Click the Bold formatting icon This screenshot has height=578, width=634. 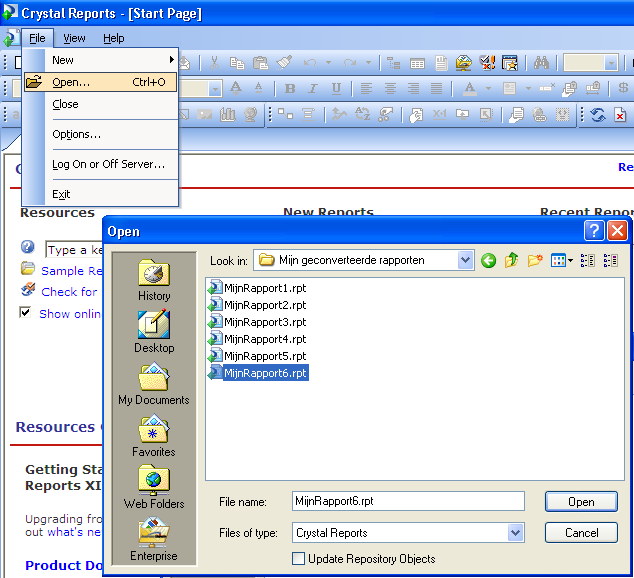(x=290, y=89)
